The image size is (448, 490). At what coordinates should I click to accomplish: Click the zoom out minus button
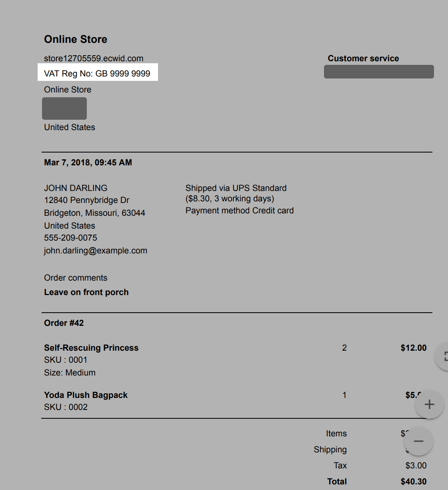pyautogui.click(x=418, y=441)
